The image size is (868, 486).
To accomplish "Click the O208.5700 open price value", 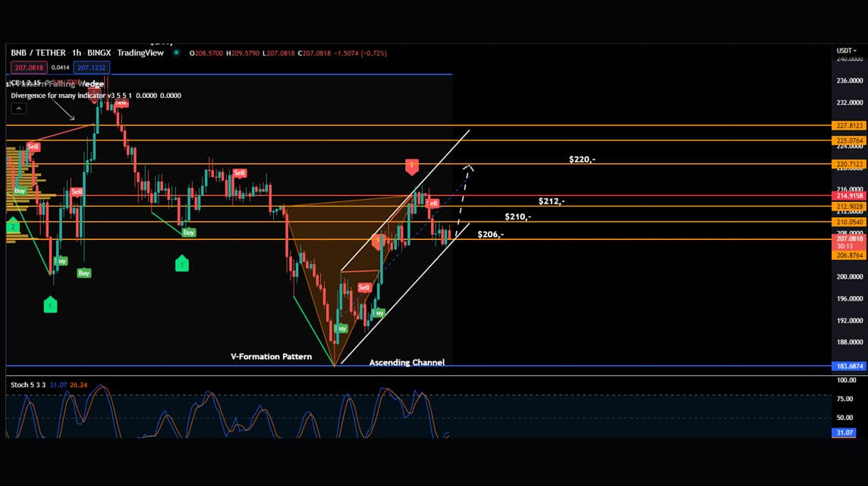I will [x=206, y=53].
